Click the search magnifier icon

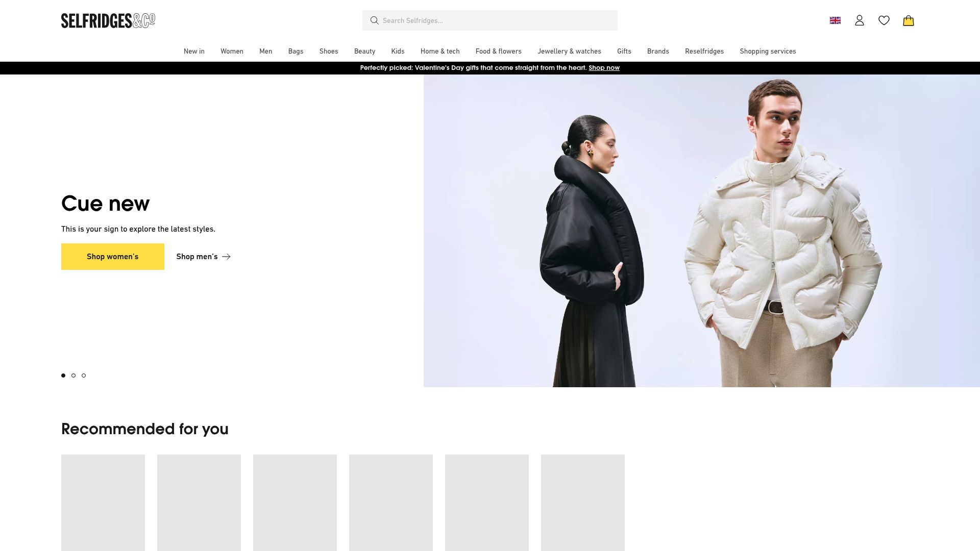(374, 20)
